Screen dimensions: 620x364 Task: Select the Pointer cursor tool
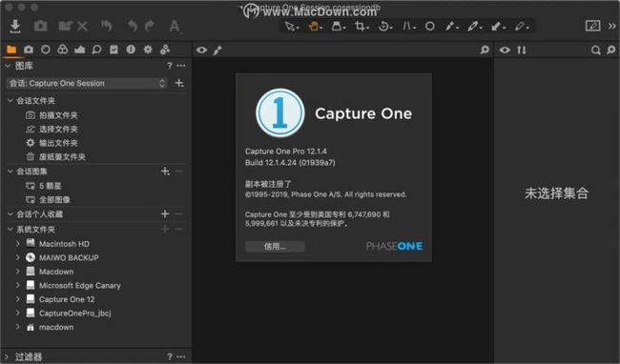click(292, 27)
